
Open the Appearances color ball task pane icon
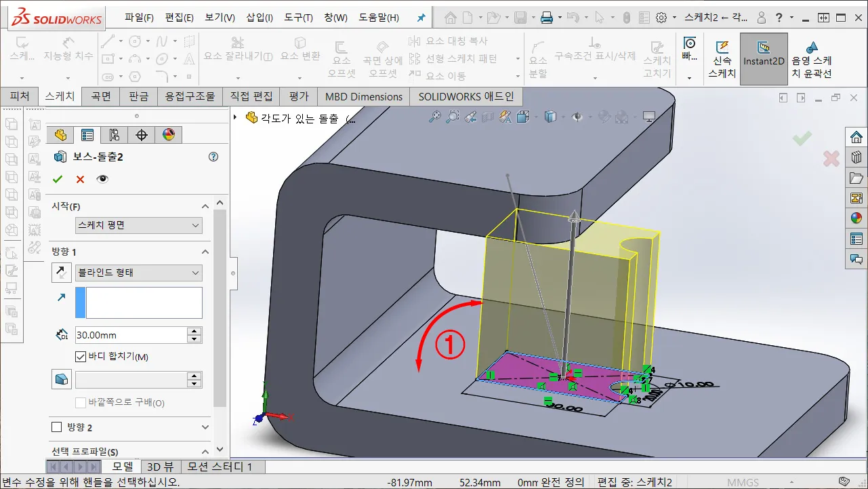[x=856, y=218]
